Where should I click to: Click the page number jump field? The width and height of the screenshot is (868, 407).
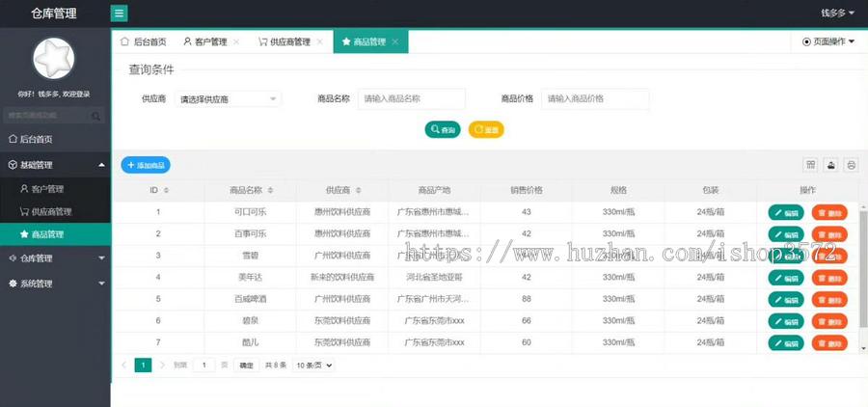(204, 365)
